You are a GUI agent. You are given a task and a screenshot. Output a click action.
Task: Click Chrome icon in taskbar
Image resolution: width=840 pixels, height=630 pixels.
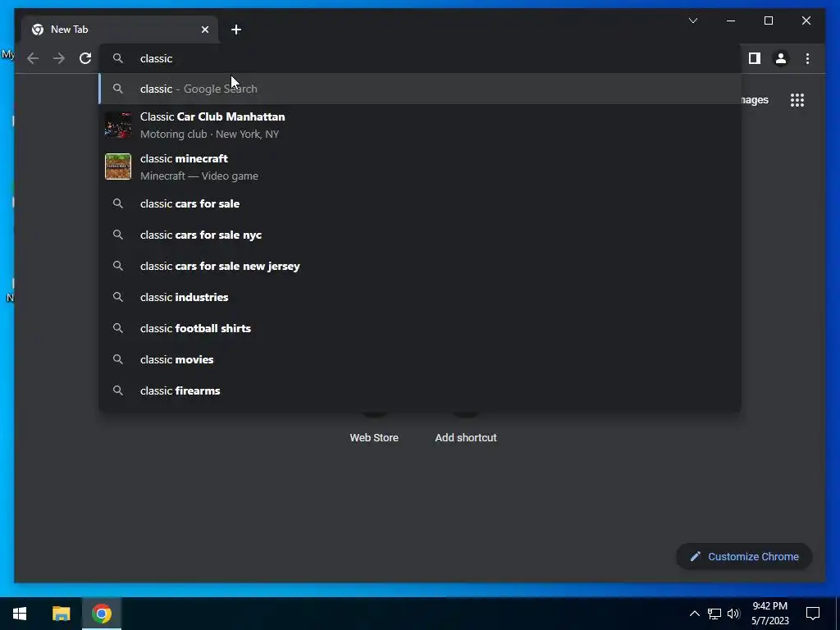click(101, 614)
